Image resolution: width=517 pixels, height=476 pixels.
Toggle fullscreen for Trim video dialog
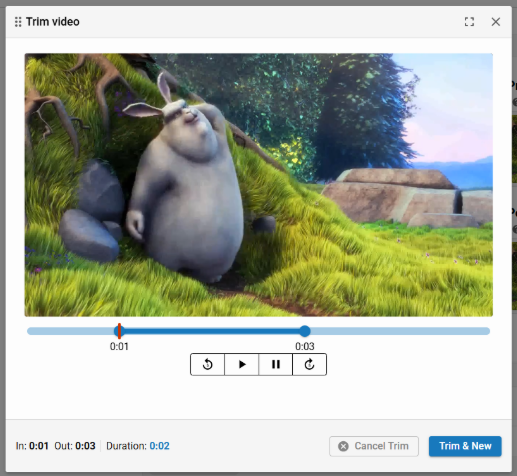pyautogui.click(x=469, y=22)
